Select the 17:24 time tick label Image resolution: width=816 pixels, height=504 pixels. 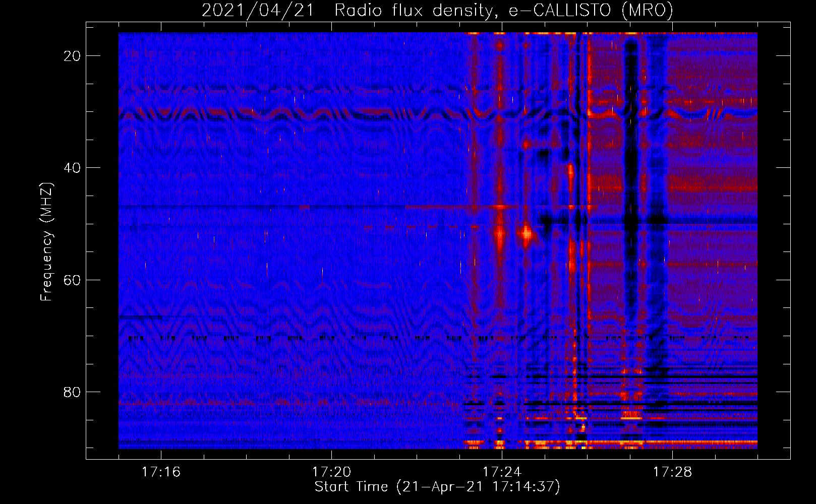[x=502, y=472]
